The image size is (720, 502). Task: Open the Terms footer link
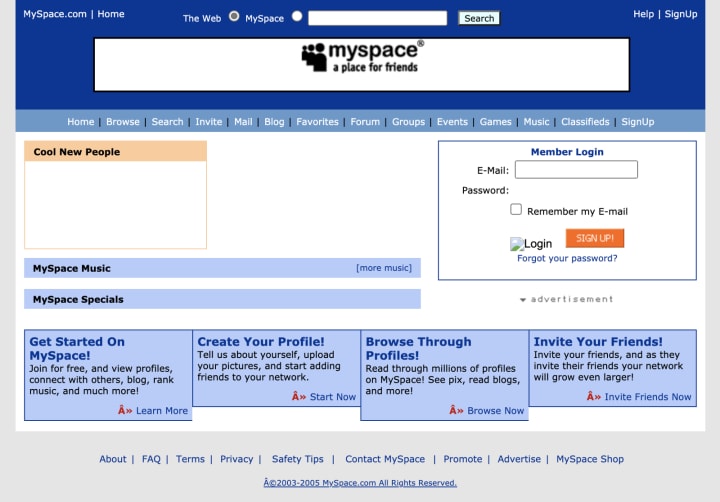pos(190,459)
